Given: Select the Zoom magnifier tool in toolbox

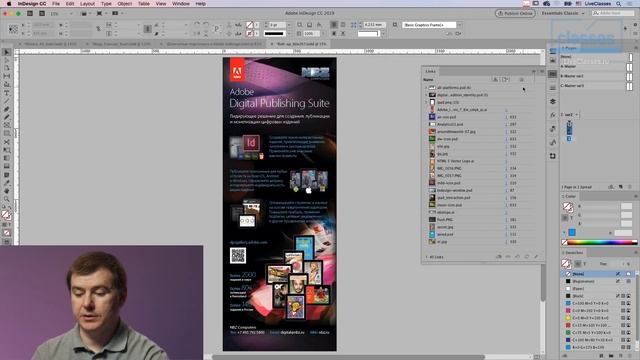Looking at the screenshot, I should (7, 199).
